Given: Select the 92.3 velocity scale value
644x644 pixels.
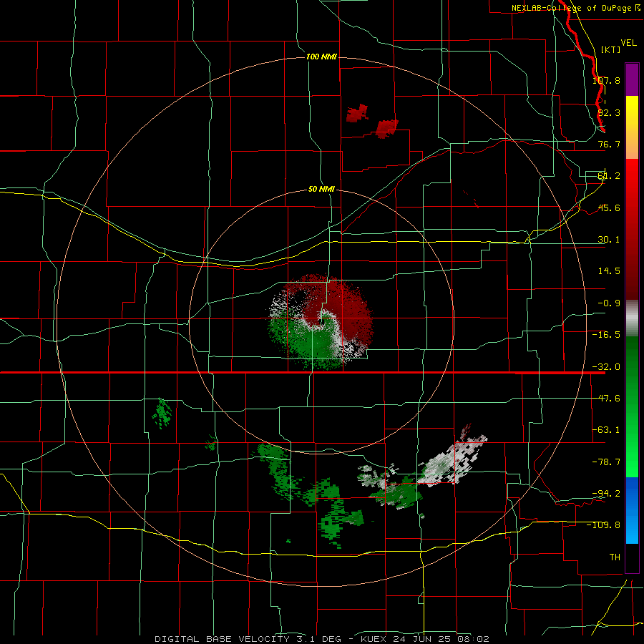Looking at the screenshot, I should pyautogui.click(x=609, y=112).
